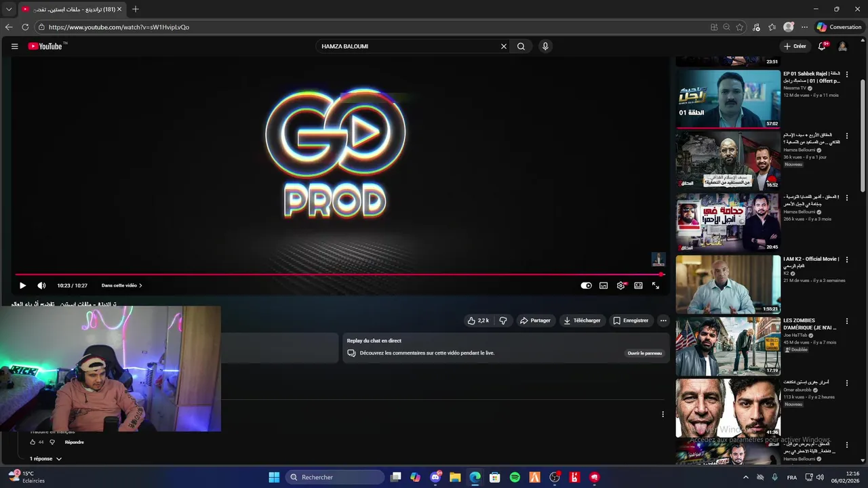This screenshot has height=488, width=868.
Task: Open options for the 16:52 Hamza Belloumi video
Action: click(x=846, y=136)
